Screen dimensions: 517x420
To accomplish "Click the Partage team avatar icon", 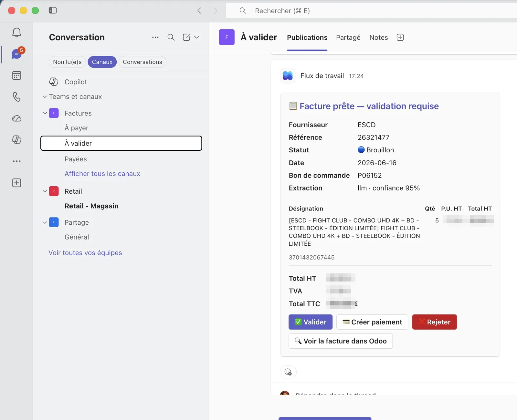I will pyautogui.click(x=54, y=222).
